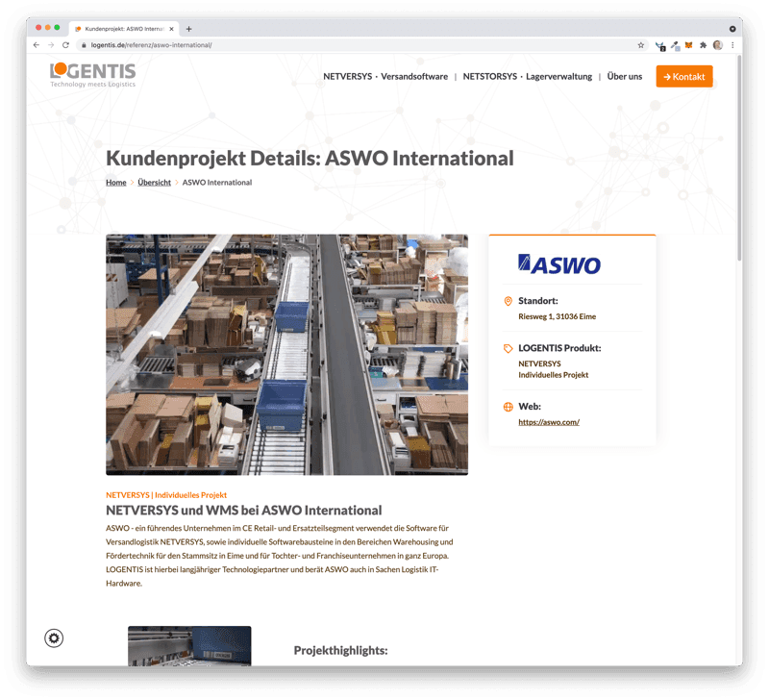Open the extensions puzzle-piece menu
Image resolution: width=769 pixels, height=700 pixels.
click(x=703, y=45)
